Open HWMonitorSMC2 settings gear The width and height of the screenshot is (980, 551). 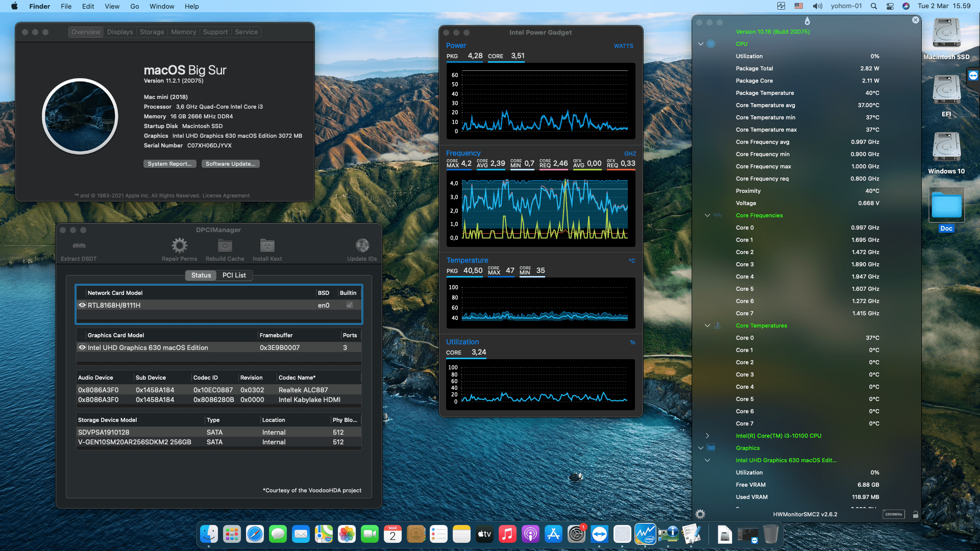coord(700,514)
